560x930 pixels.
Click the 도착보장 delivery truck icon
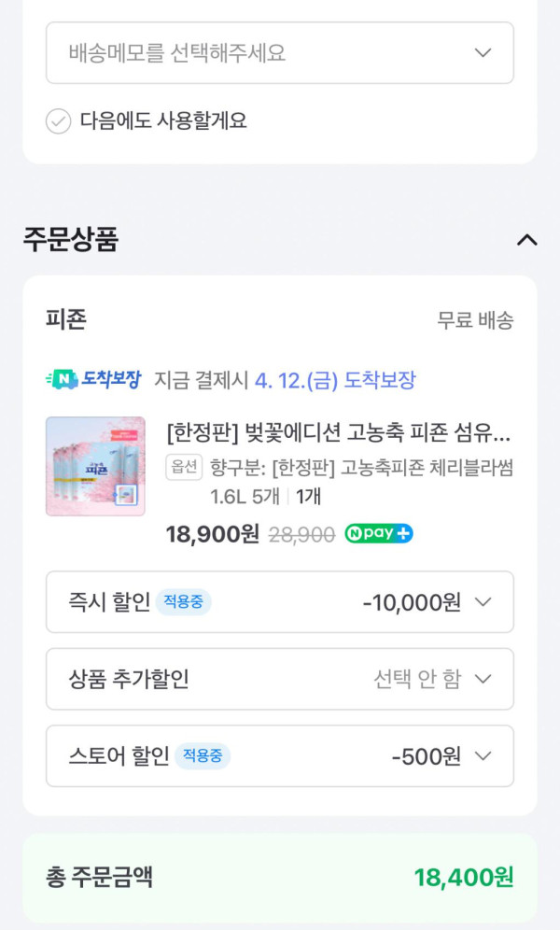[63, 379]
